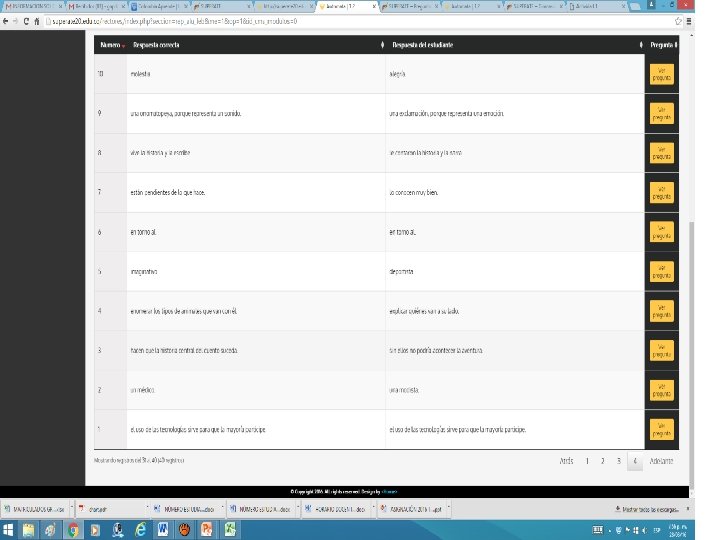Screen dimensions: 720x540
Task: Expand options arrow for HORARIO DOCENTE download
Action: (x=373, y=508)
